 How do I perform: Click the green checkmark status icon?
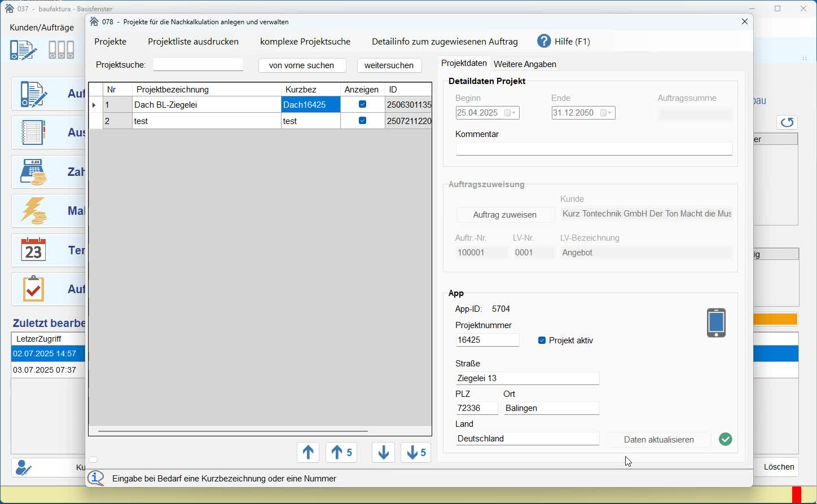pyautogui.click(x=726, y=440)
